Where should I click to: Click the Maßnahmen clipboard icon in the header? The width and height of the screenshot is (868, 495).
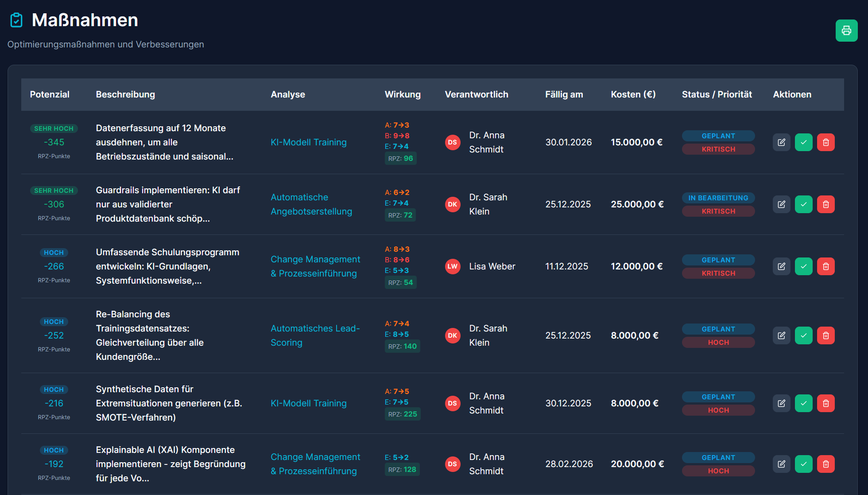tap(16, 20)
